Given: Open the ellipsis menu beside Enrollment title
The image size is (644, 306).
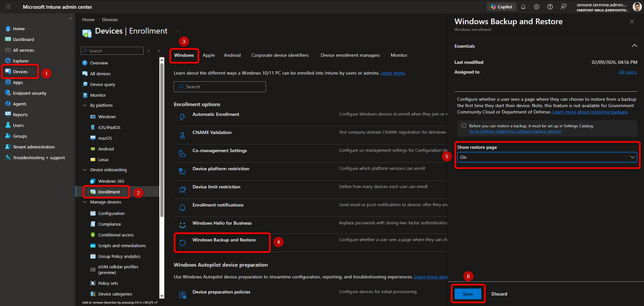Looking at the screenshot, I should [178, 31].
